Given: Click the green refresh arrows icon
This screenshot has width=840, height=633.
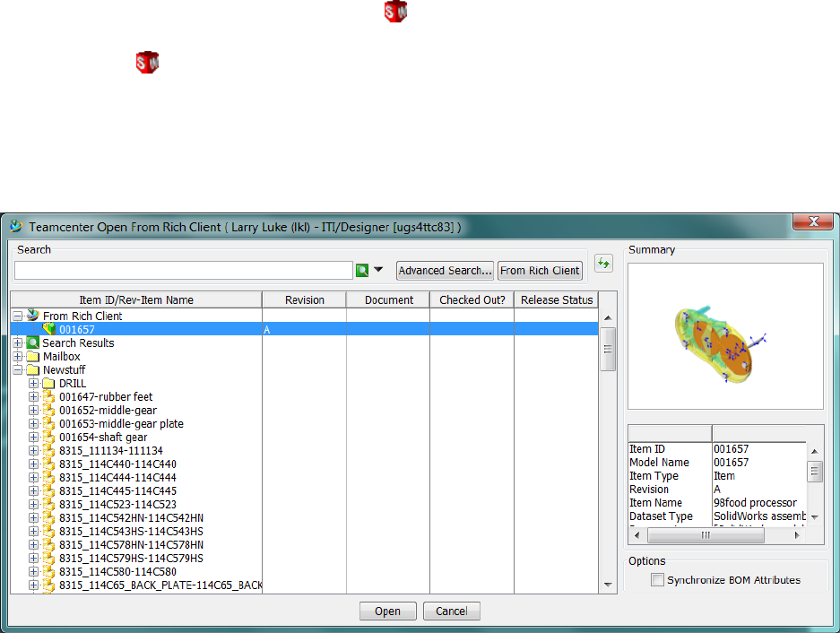Looking at the screenshot, I should [x=603, y=264].
